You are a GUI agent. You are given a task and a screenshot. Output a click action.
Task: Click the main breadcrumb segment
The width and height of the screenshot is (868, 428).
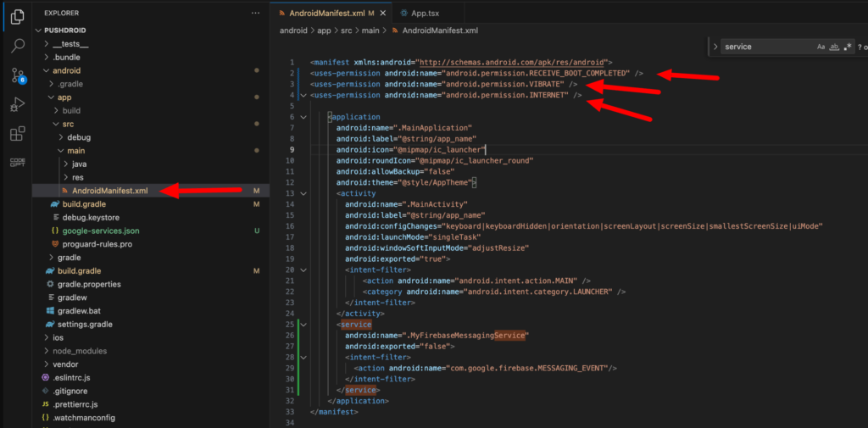coord(370,31)
